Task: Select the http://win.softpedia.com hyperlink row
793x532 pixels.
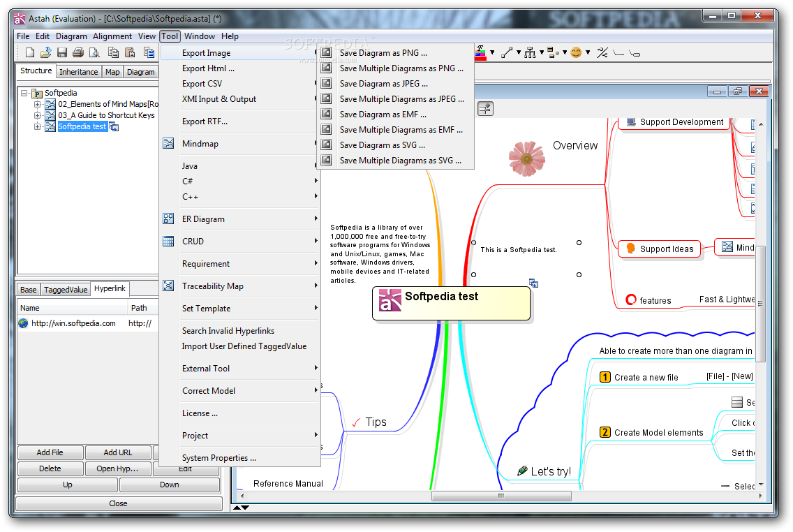Action: pyautogui.click(x=88, y=324)
